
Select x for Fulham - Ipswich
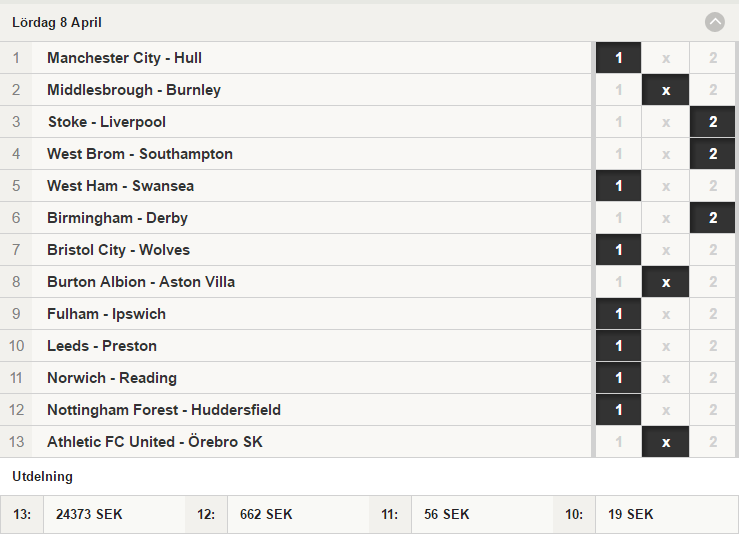tap(665, 314)
